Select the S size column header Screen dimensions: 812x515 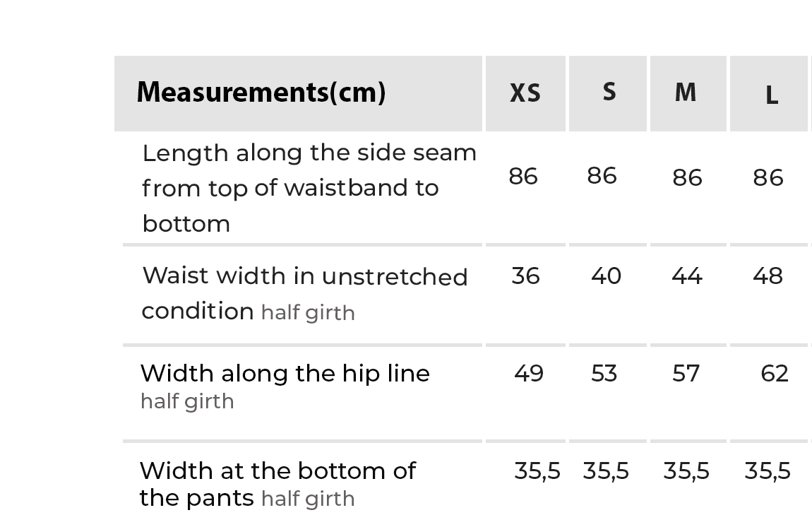(609, 92)
